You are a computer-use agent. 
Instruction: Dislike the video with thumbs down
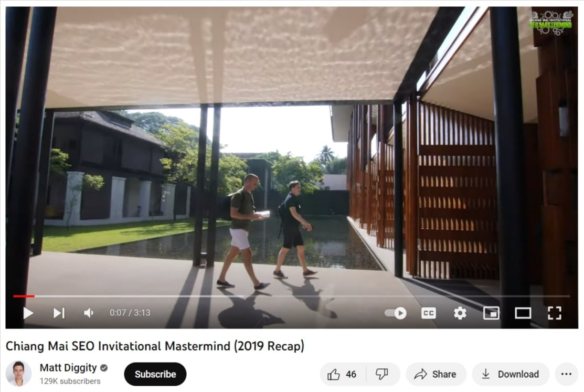382,374
